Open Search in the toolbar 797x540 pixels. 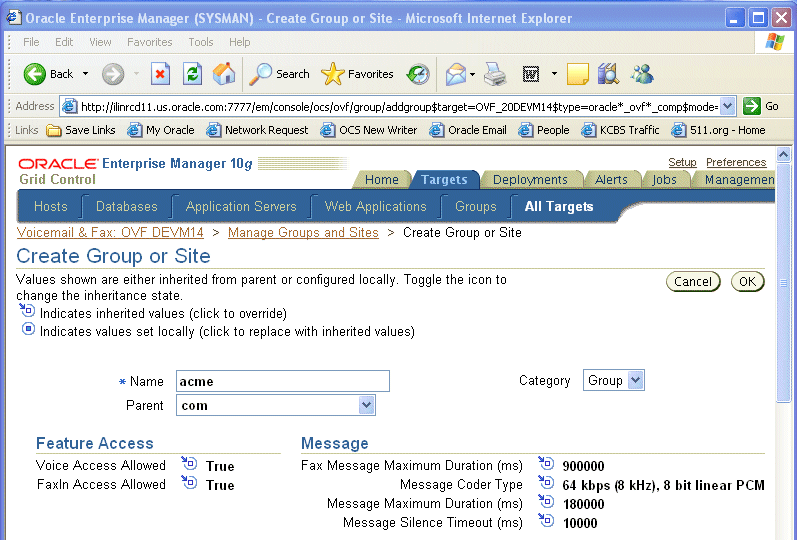point(280,74)
